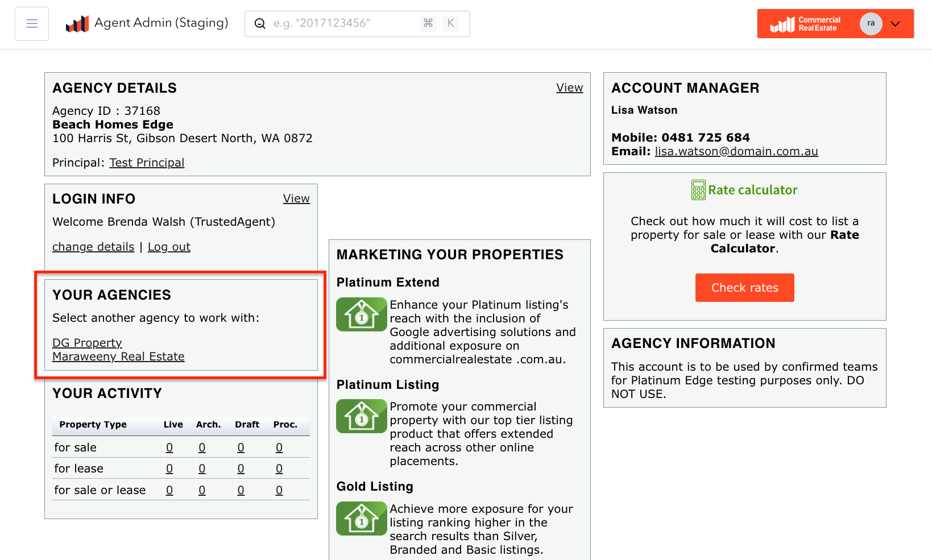The height and width of the screenshot is (560, 932).
Task: Click the search magnifier icon
Action: (260, 23)
